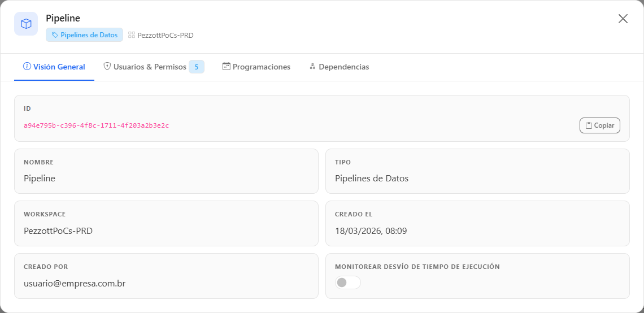Toggle Monitorear Desvío de Tiempo de Ejecución switch
The height and width of the screenshot is (313, 644).
[348, 282]
